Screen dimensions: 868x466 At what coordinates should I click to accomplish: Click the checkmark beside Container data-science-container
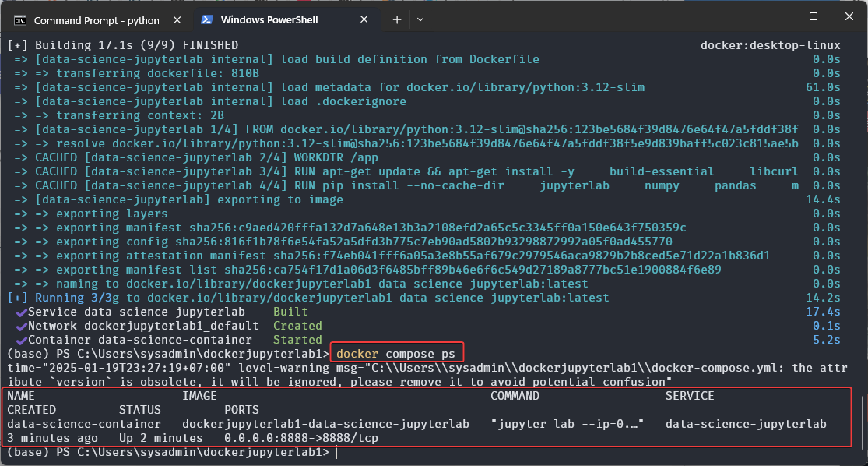coord(22,341)
